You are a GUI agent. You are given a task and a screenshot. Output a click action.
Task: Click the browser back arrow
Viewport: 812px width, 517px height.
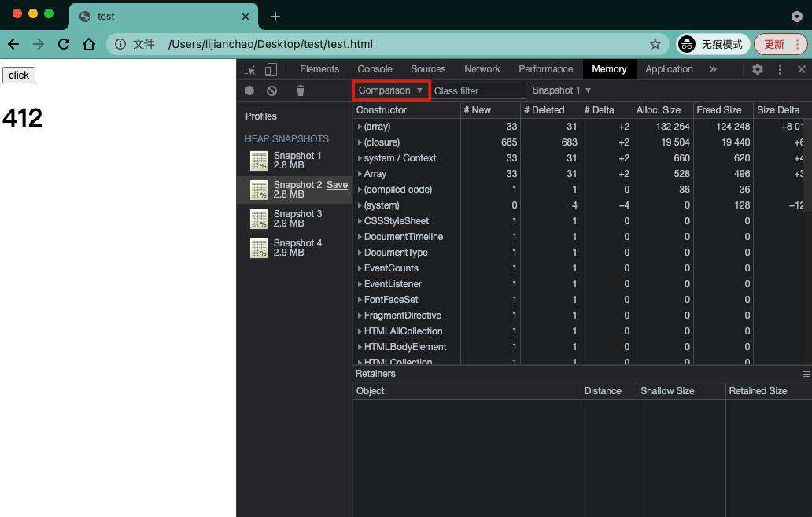[x=13, y=44]
